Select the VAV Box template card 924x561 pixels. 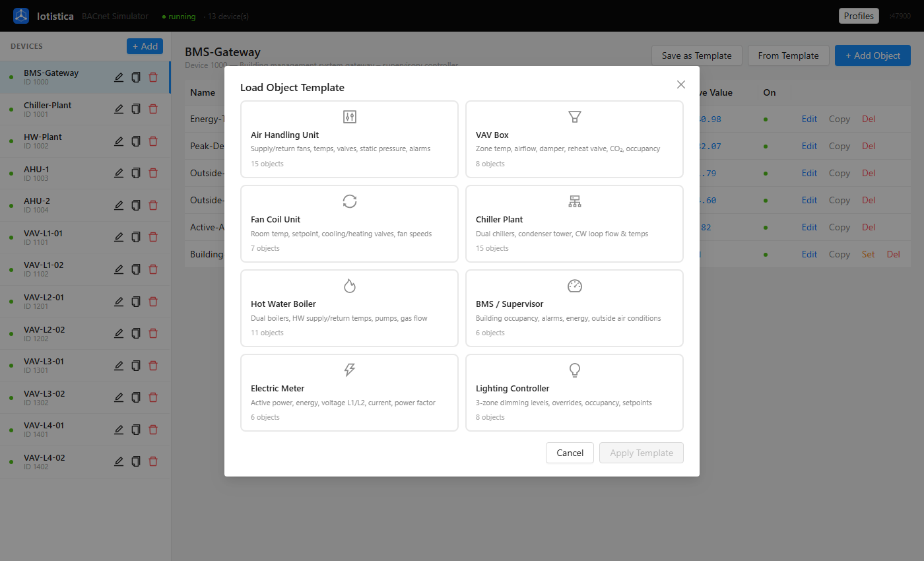(574, 139)
